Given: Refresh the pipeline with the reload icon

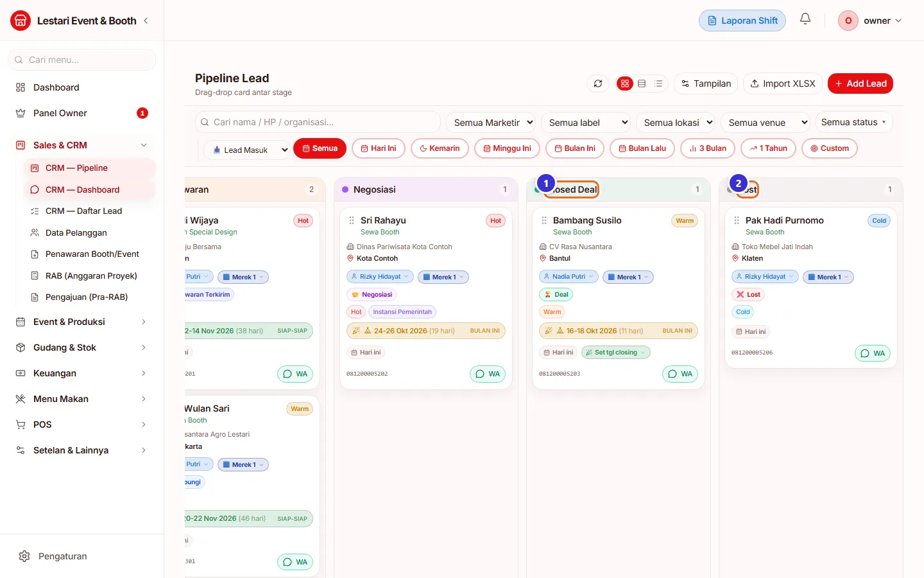Looking at the screenshot, I should (598, 83).
